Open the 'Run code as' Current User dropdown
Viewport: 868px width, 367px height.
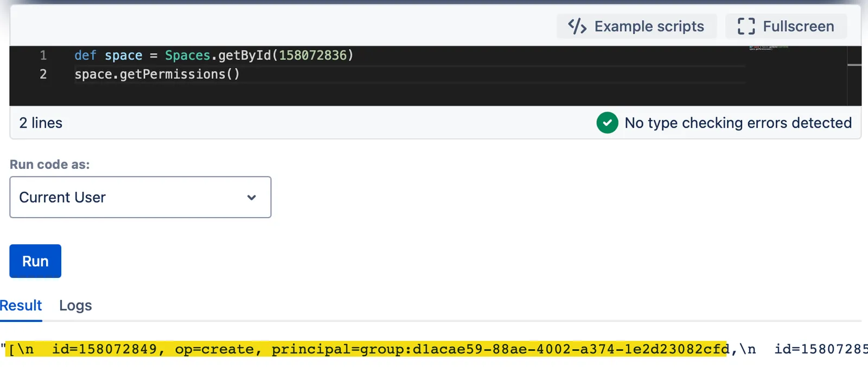click(x=141, y=197)
